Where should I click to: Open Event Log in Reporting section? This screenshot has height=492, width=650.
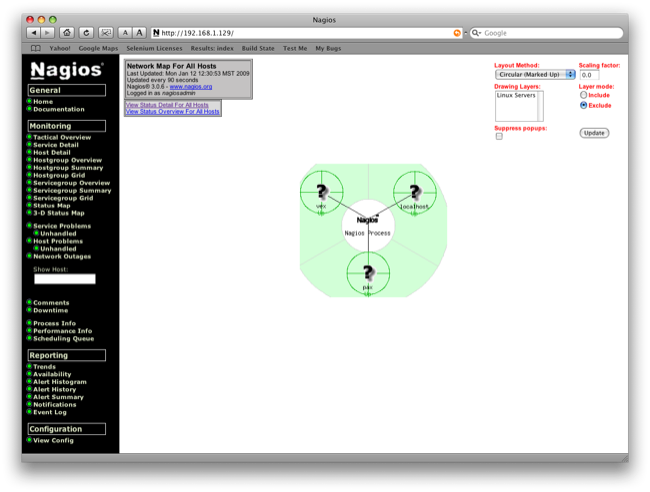[50, 412]
